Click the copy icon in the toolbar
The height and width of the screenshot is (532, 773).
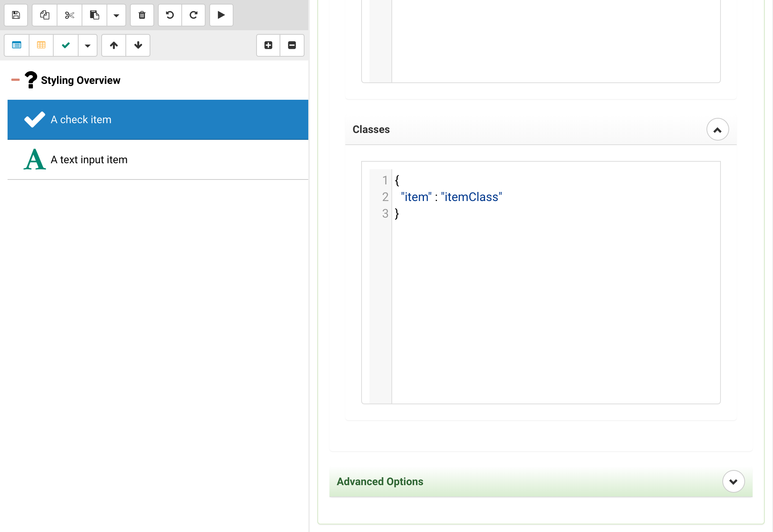click(45, 15)
